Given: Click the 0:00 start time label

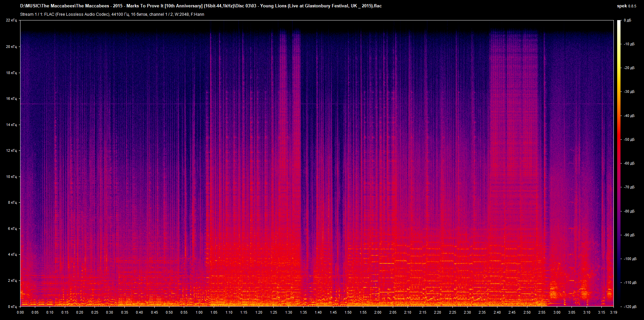Looking at the screenshot, I should pos(20,312).
